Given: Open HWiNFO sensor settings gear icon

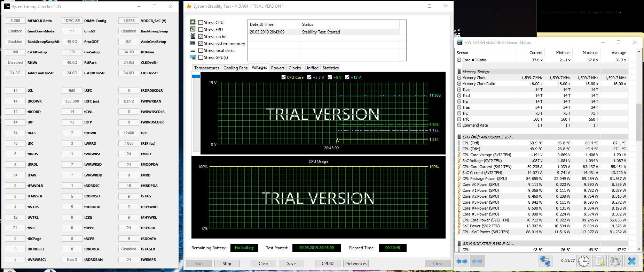Looking at the screenshot, I should (615, 261).
